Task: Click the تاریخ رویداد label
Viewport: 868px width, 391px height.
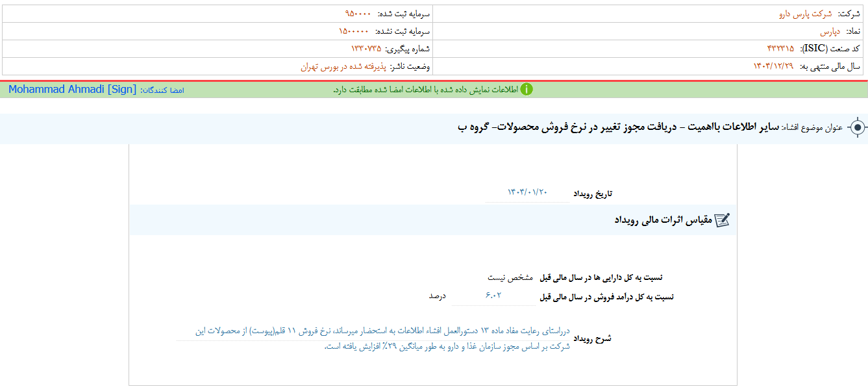Action: (x=593, y=194)
